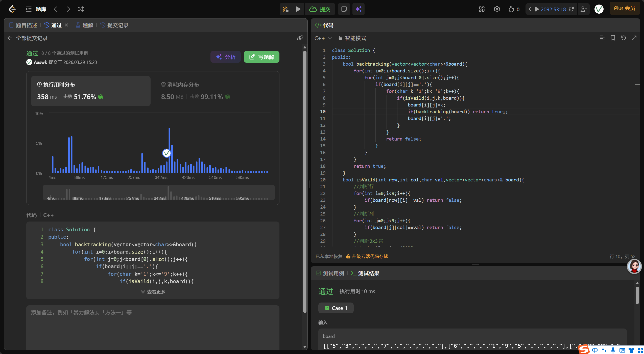644x354 pixels.
Task: Open the notes sticky icon
Action: click(x=344, y=9)
